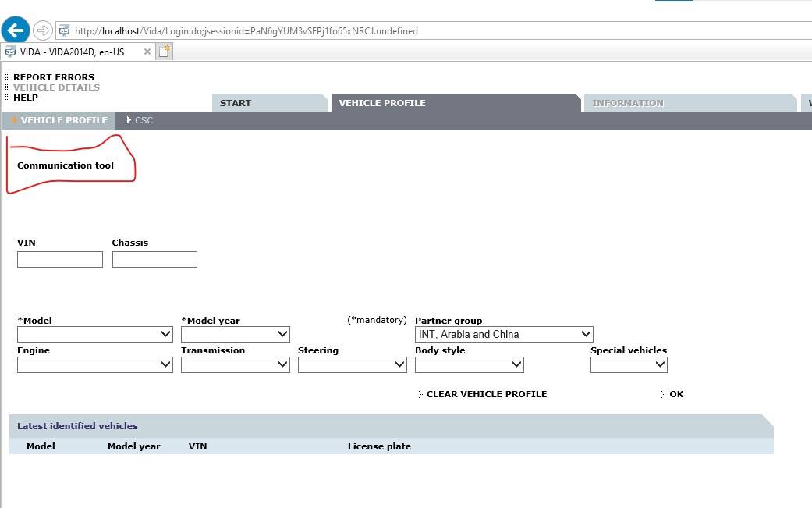Expand the Engine dropdown

(x=95, y=364)
